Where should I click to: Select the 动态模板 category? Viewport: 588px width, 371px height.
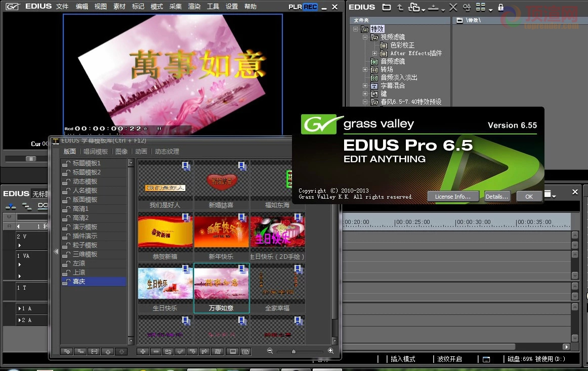coord(94,181)
